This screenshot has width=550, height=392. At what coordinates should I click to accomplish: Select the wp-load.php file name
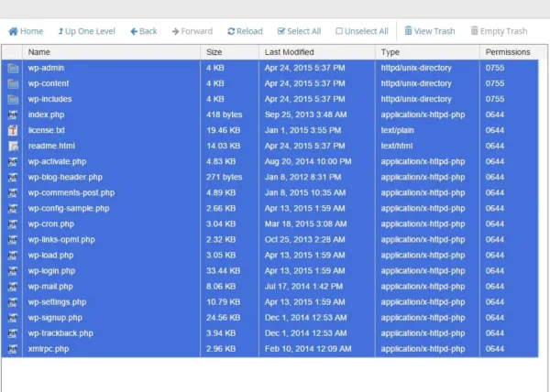click(x=50, y=256)
